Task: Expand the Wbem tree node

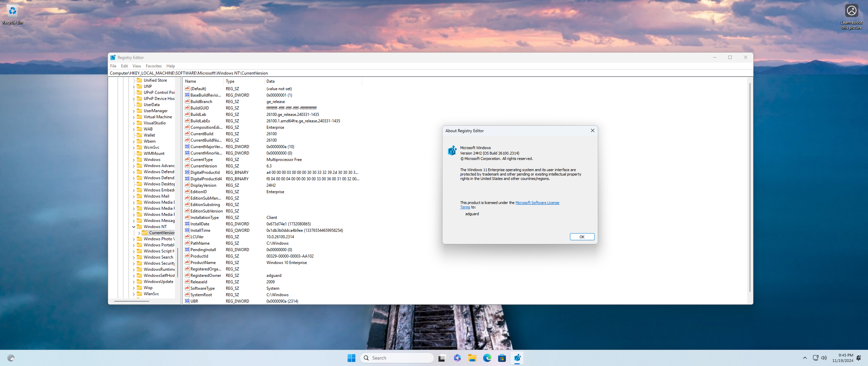Action: click(134, 141)
